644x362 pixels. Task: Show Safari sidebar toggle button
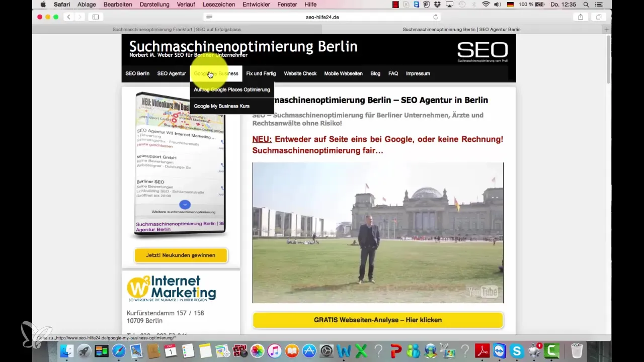(x=95, y=17)
